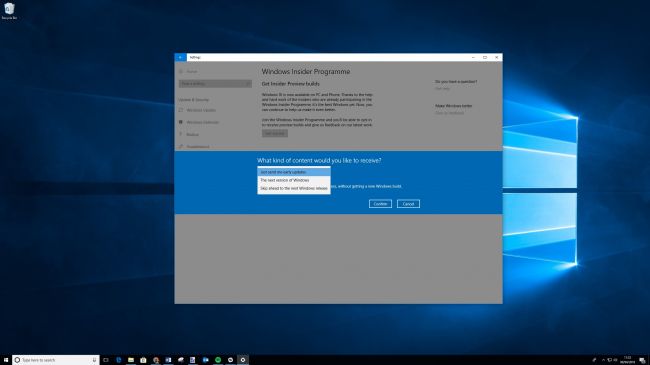650x365 pixels.
Task: Show hidden system tray icons
Action: pos(604,360)
